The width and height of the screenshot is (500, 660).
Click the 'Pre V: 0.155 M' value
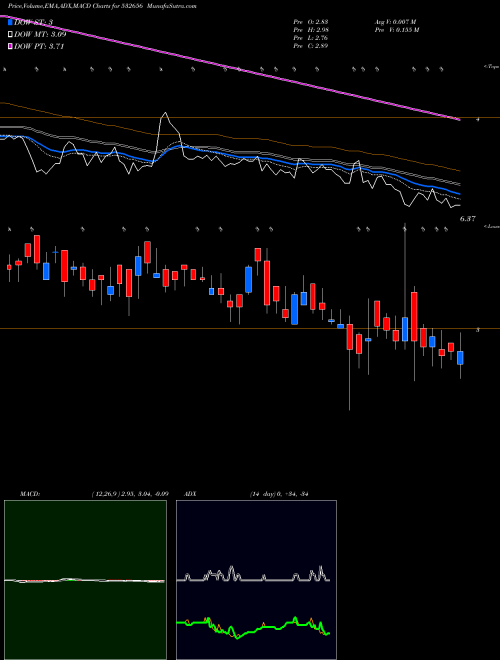click(397, 30)
